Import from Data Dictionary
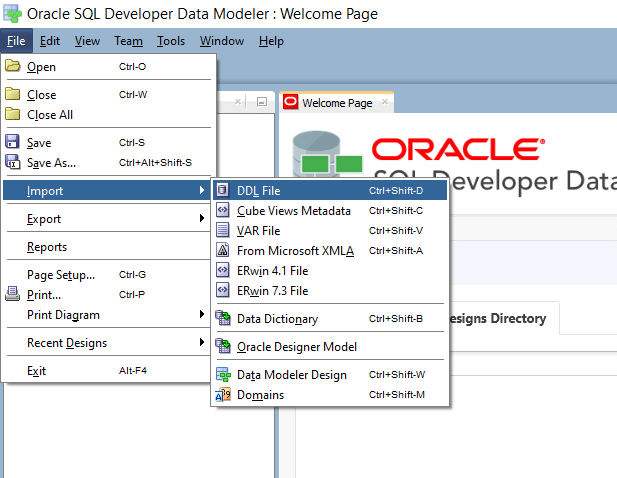This screenshot has width=617, height=478. point(330,319)
